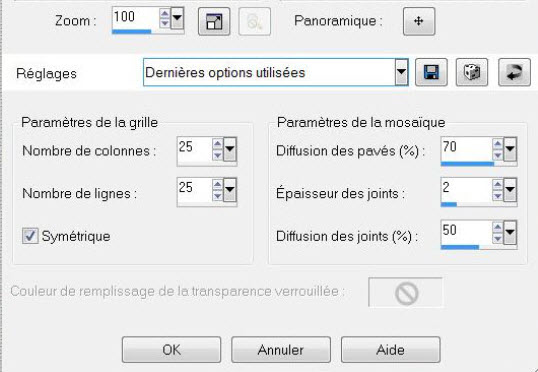
Task: Click the Diffusion des pavés blue slider
Action: tap(479, 164)
